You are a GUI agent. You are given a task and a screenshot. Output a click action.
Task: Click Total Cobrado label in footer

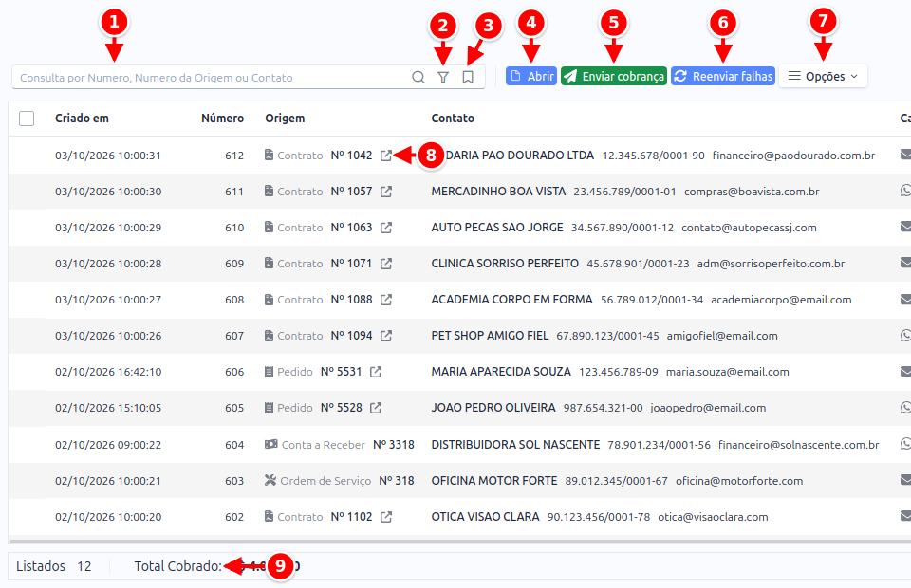coord(177,566)
